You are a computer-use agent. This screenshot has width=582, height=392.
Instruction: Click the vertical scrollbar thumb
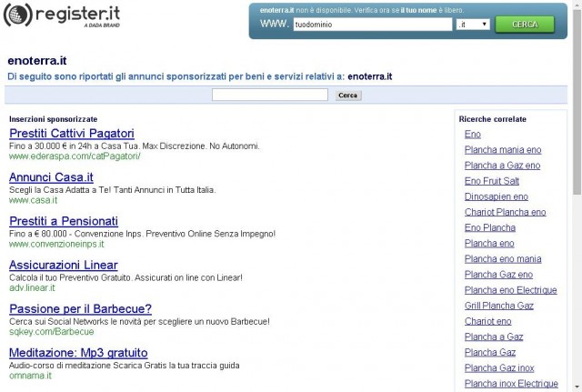coord(577,102)
